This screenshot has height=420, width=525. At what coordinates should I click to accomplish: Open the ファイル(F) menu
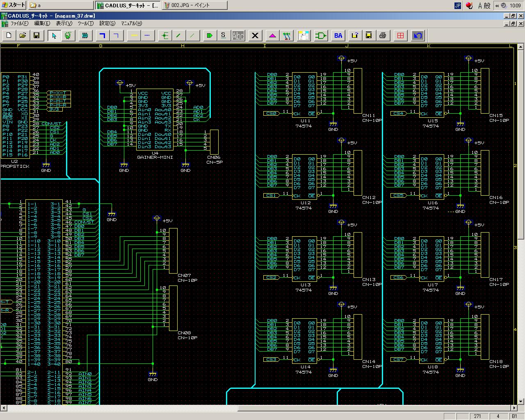[19, 23]
